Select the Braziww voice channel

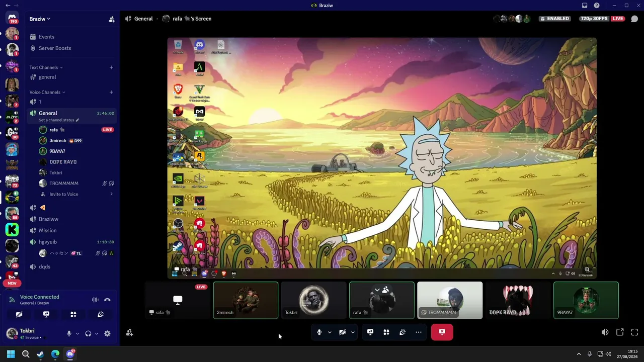72,219
